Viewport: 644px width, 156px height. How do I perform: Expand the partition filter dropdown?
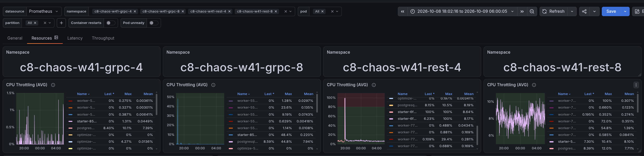coord(50,23)
